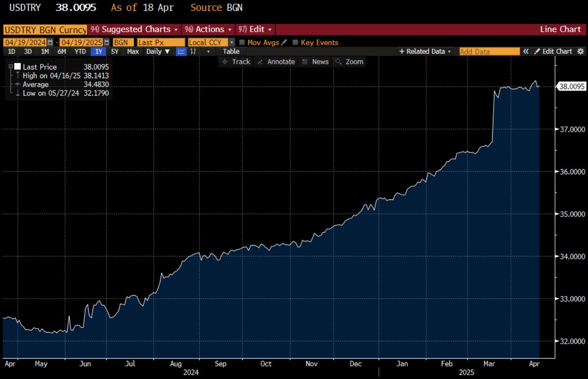
Task: Select the line chart type icon
Action: coord(181,51)
